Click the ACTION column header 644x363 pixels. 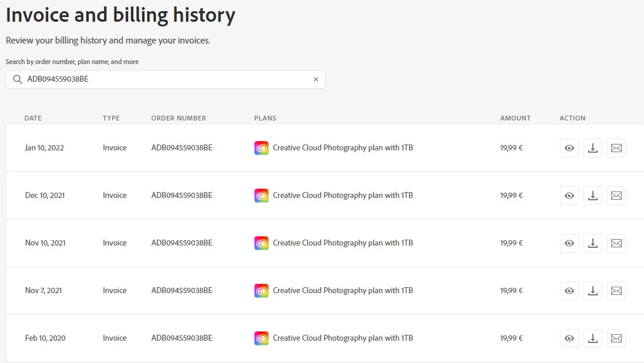(x=572, y=118)
